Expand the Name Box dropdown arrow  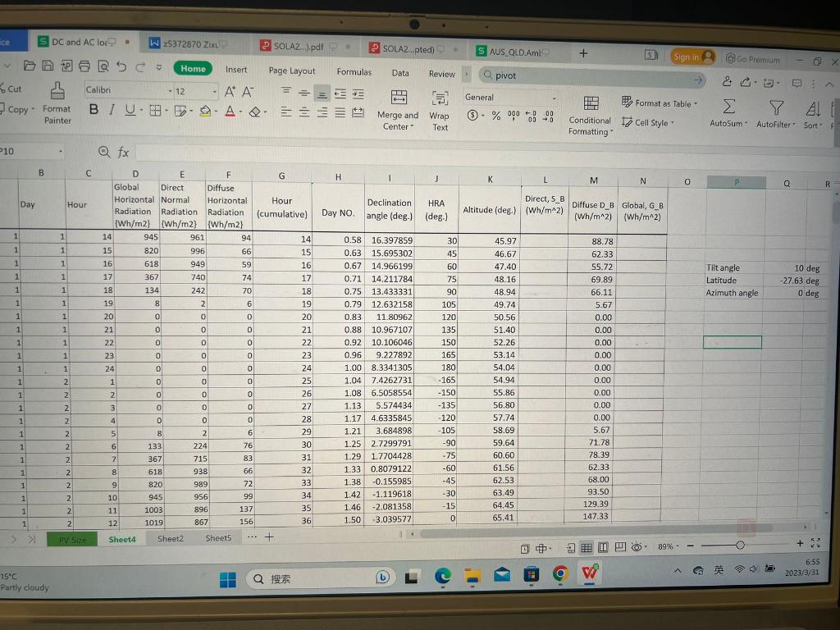click(61, 152)
